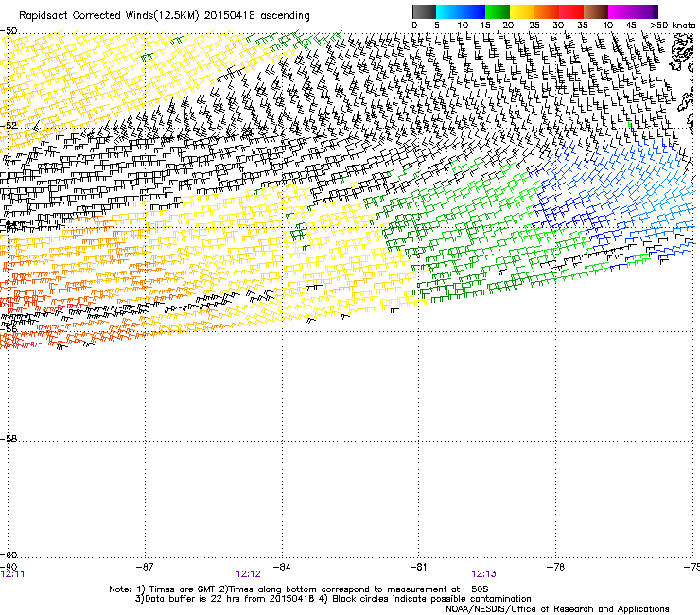Select the "Data buffer is 22 hrs" note line
The width and height of the screenshot is (700, 615).
[333, 599]
